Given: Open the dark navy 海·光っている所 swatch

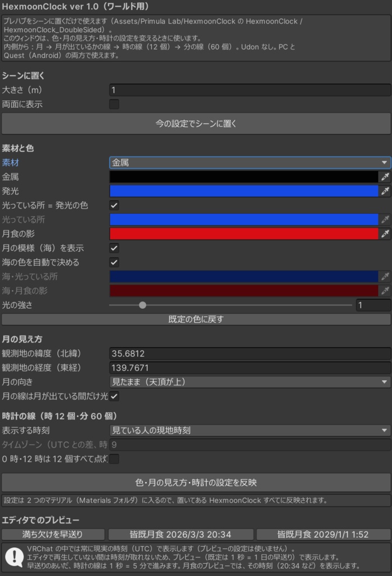Looking at the screenshot, I should click(x=244, y=276).
